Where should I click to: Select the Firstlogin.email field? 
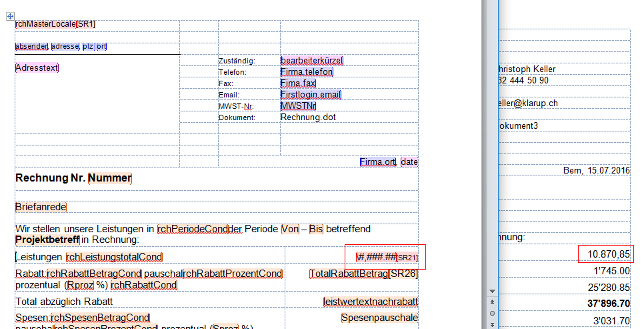click(311, 95)
